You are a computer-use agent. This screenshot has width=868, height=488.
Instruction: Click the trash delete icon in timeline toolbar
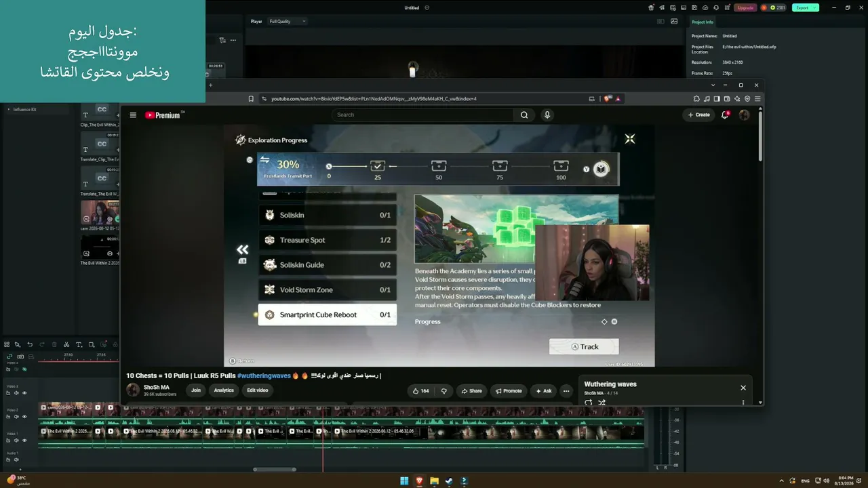click(54, 344)
